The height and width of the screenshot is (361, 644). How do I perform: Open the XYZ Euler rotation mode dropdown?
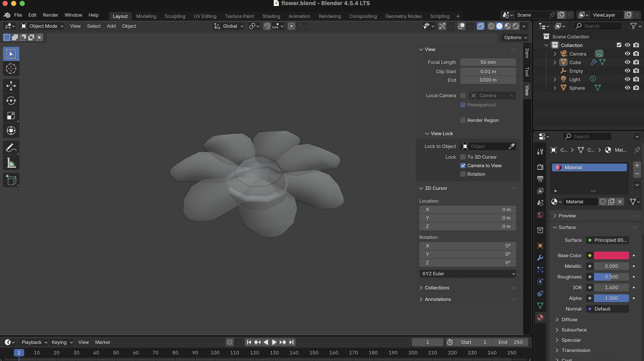(467, 274)
